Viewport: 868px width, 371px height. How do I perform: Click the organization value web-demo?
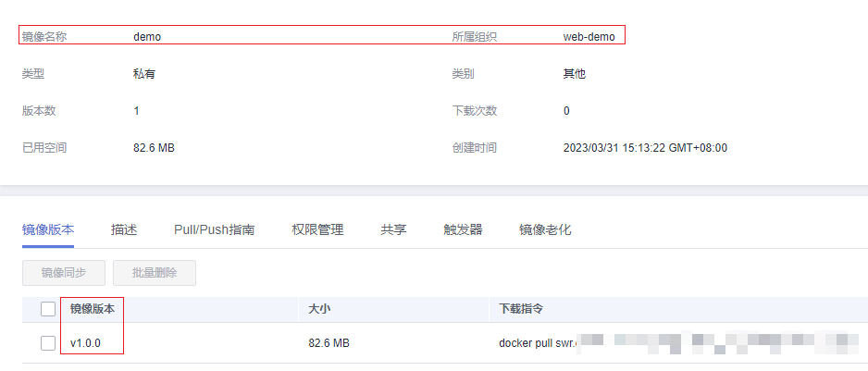tap(589, 37)
